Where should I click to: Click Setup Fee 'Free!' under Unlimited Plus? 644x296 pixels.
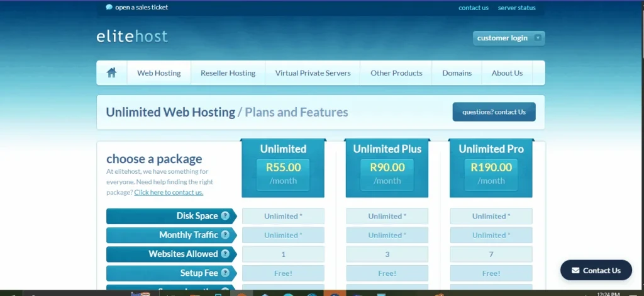coord(387,273)
